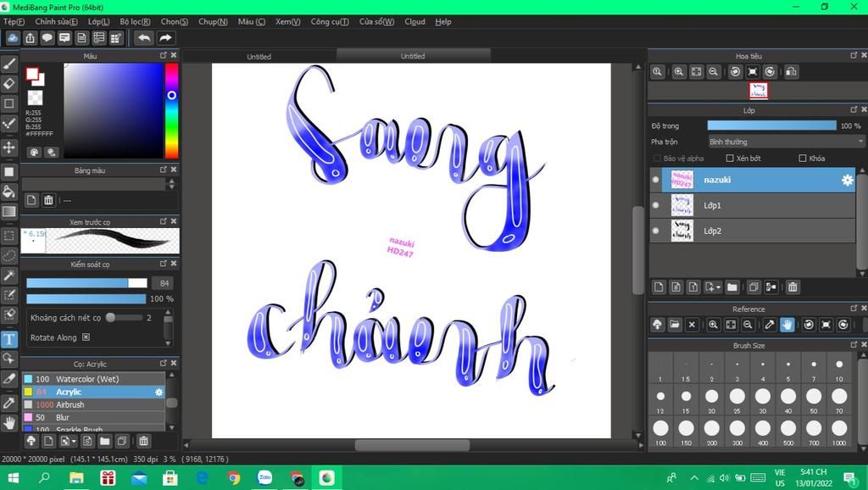The image size is (868, 490).
Task: Expand the add layer dropdown arrow
Action: pos(718,287)
